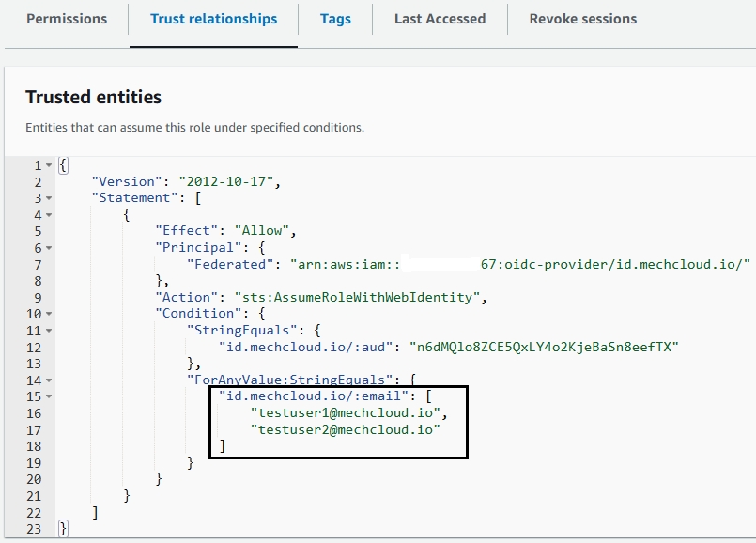Switch to the Tags tab

pos(335,19)
